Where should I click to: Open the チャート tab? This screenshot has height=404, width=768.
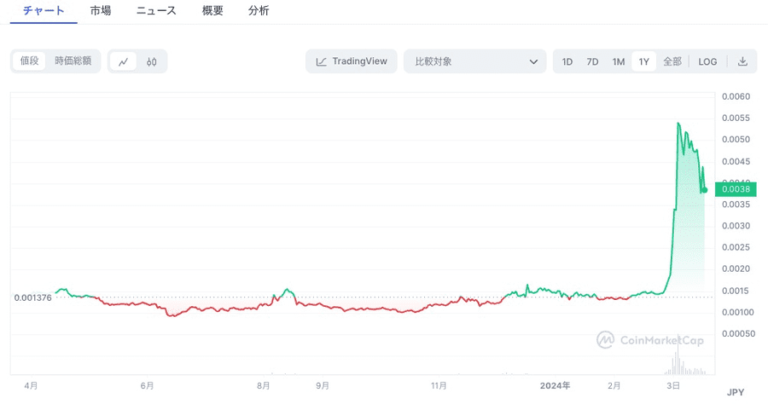43,11
